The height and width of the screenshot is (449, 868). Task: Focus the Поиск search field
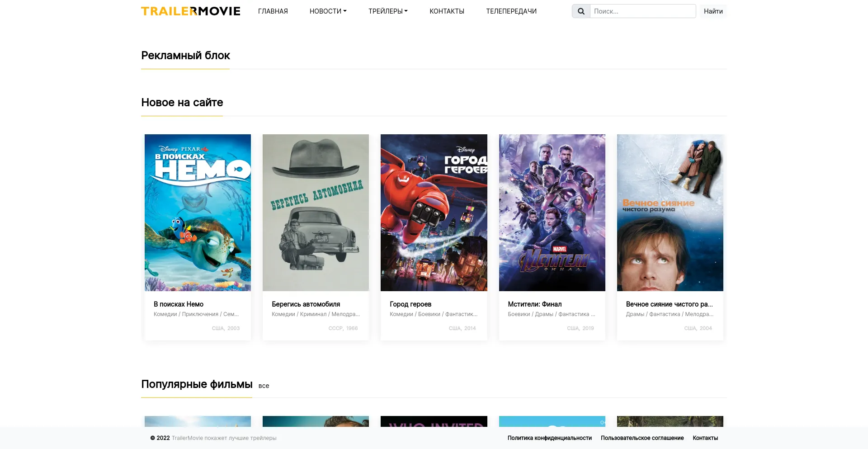643,11
